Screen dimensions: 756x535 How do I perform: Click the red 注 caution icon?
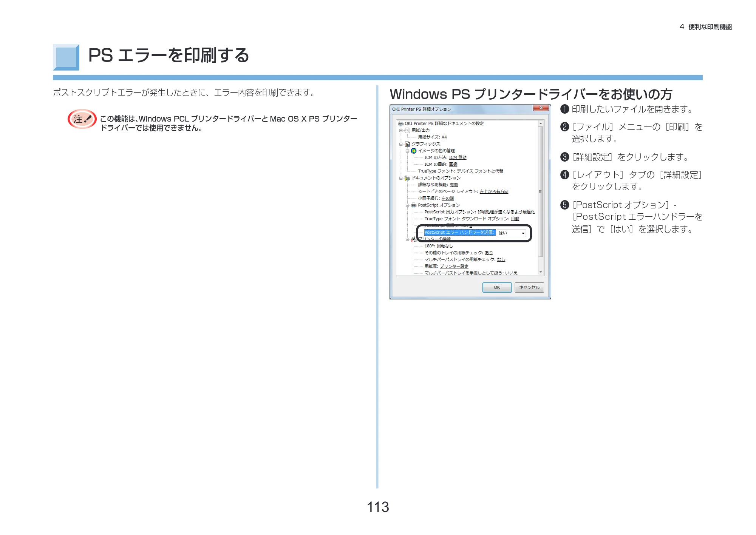(82, 119)
